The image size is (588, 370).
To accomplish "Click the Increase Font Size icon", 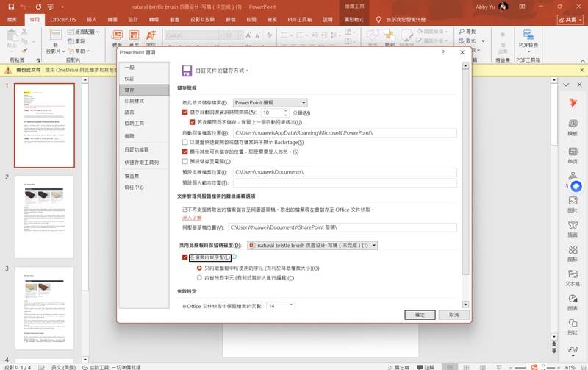I will [248, 35].
